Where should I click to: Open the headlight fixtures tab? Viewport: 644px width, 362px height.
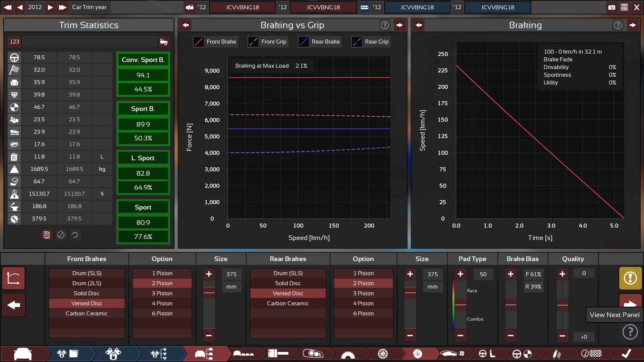click(313, 354)
